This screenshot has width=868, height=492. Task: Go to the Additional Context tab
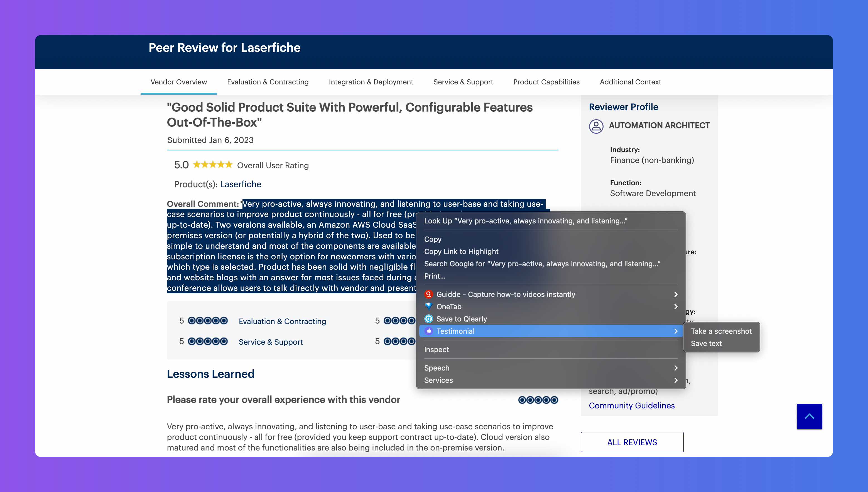(630, 82)
